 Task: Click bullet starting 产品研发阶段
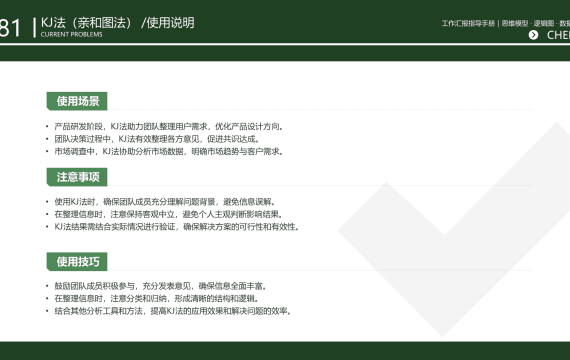pyautogui.click(x=169, y=127)
